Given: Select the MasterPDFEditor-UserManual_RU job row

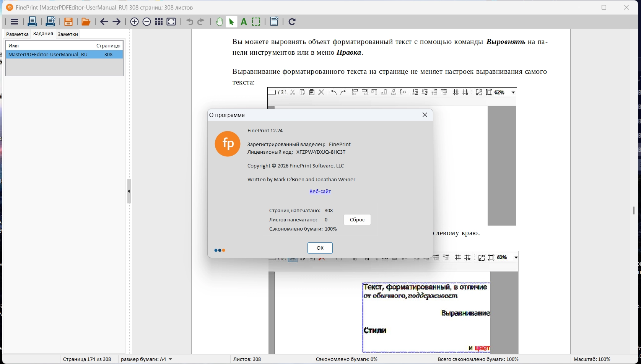Looking at the screenshot, I should [x=64, y=55].
